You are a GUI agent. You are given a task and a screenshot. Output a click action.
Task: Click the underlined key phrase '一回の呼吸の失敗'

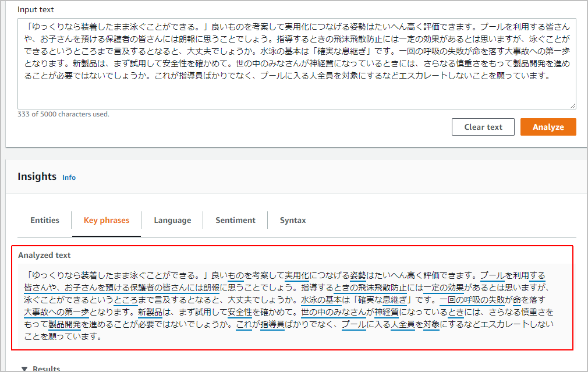(472, 300)
